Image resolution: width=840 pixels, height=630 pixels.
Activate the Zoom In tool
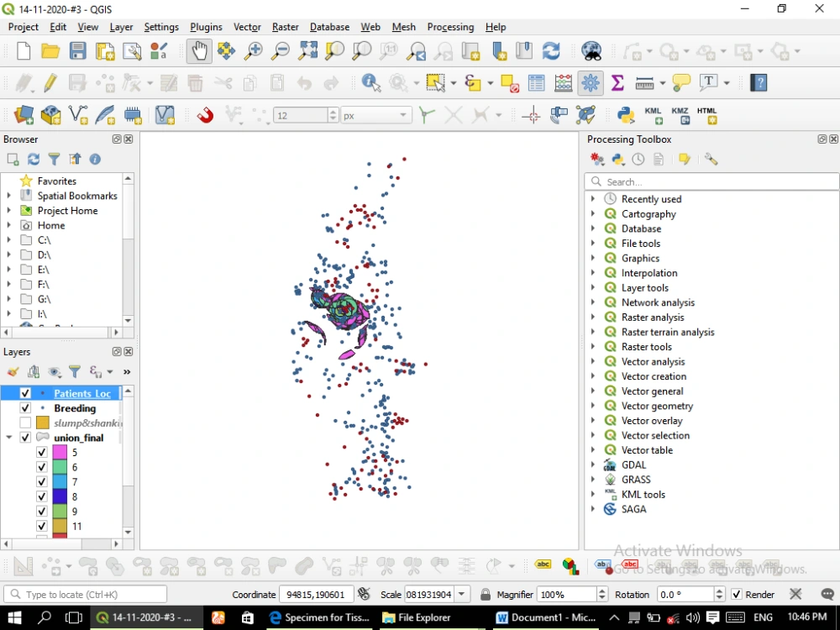pyautogui.click(x=252, y=51)
